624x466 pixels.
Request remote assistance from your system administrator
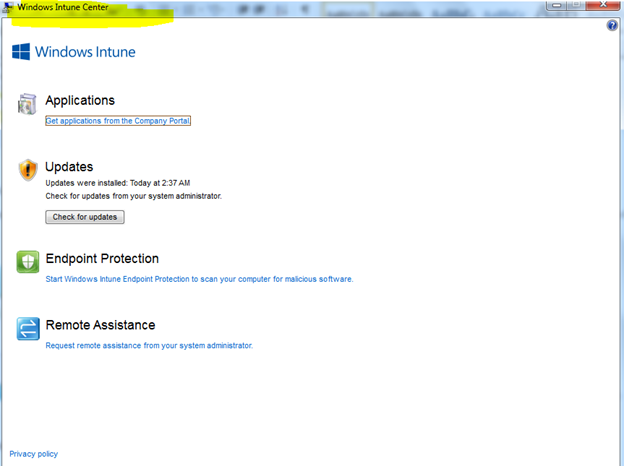[149, 345]
